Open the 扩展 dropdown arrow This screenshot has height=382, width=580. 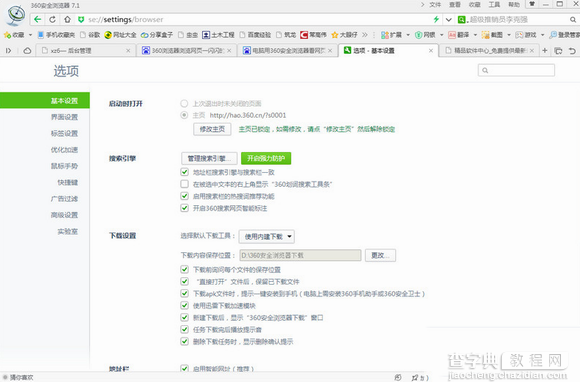click(408, 35)
